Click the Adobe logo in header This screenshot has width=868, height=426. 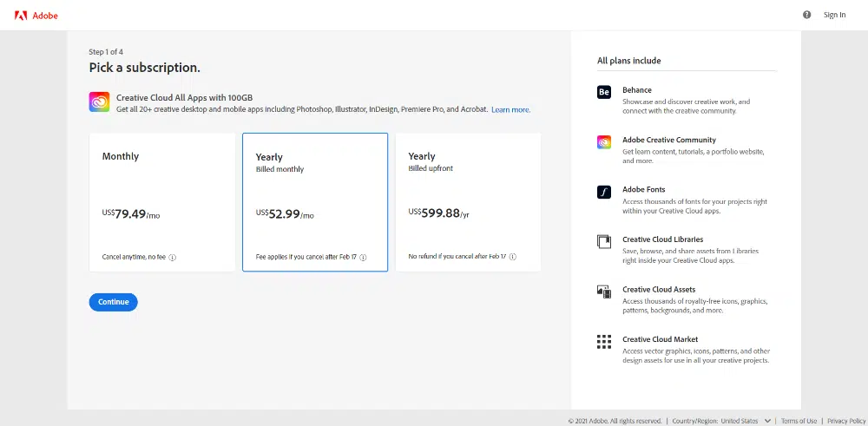(x=36, y=15)
